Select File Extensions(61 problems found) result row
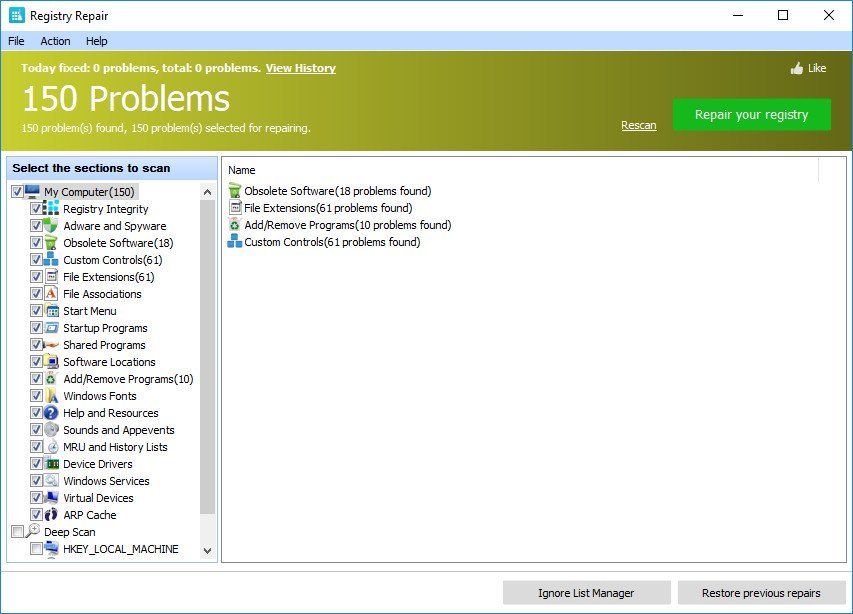Screen dimensions: 853x614 tap(321, 208)
